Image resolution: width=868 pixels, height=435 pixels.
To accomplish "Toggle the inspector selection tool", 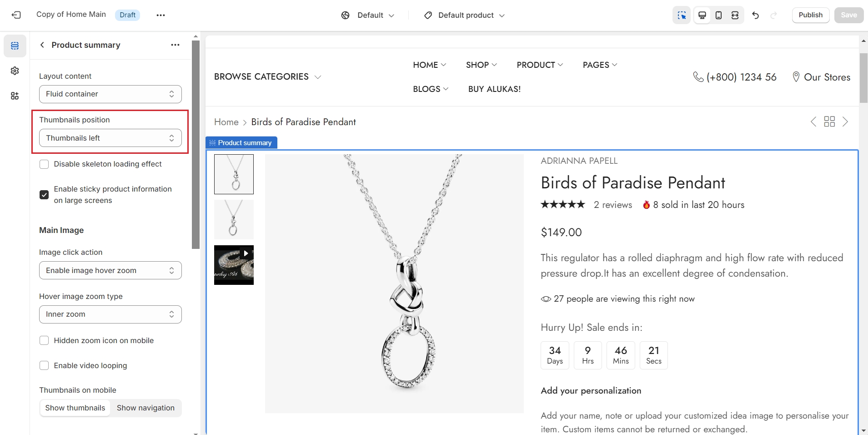I will [682, 15].
